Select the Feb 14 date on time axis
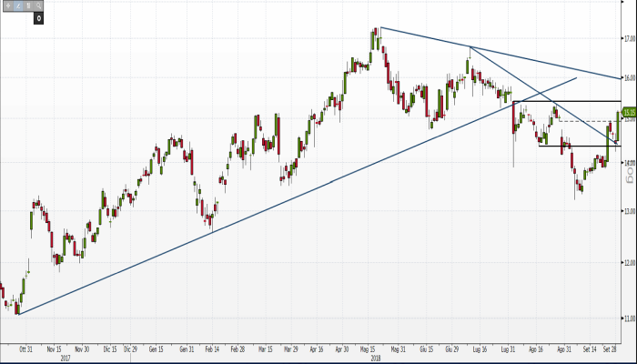Screen dimensions: 637x364 212,349
